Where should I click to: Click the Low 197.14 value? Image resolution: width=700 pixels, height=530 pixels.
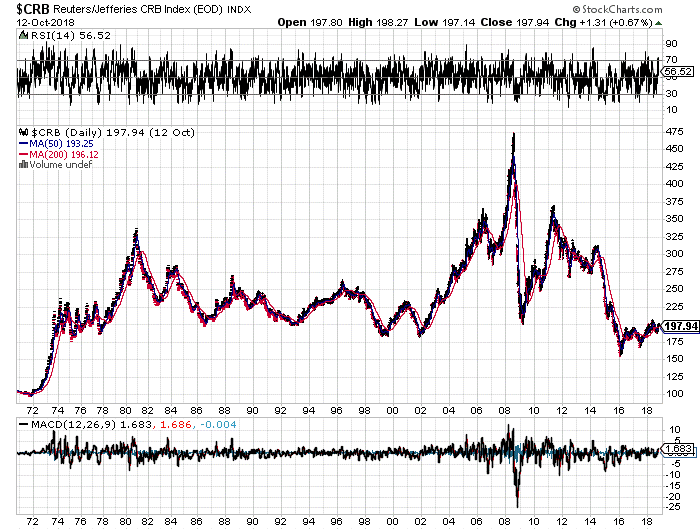(444, 22)
